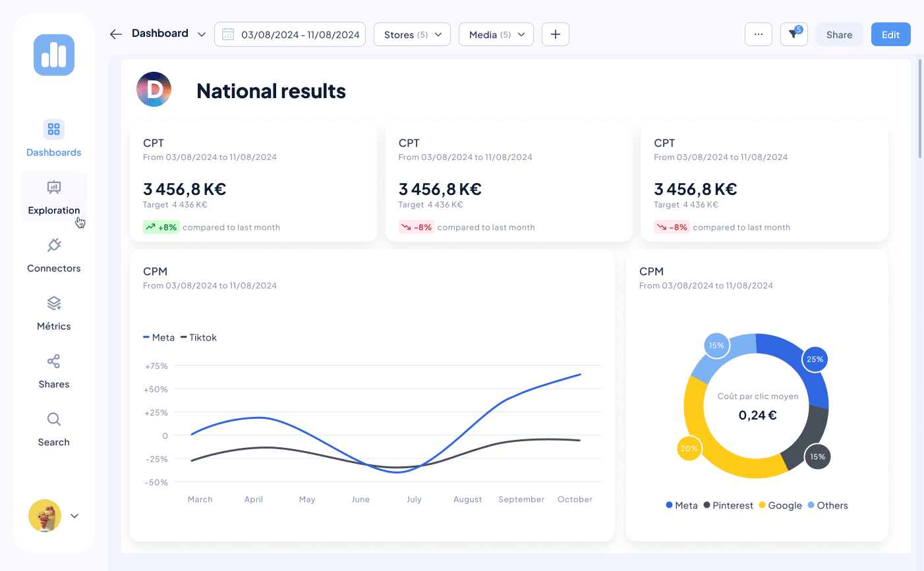The width and height of the screenshot is (924, 571).
Task: Open the filters panel with 5 active filters
Action: pyautogui.click(x=794, y=34)
